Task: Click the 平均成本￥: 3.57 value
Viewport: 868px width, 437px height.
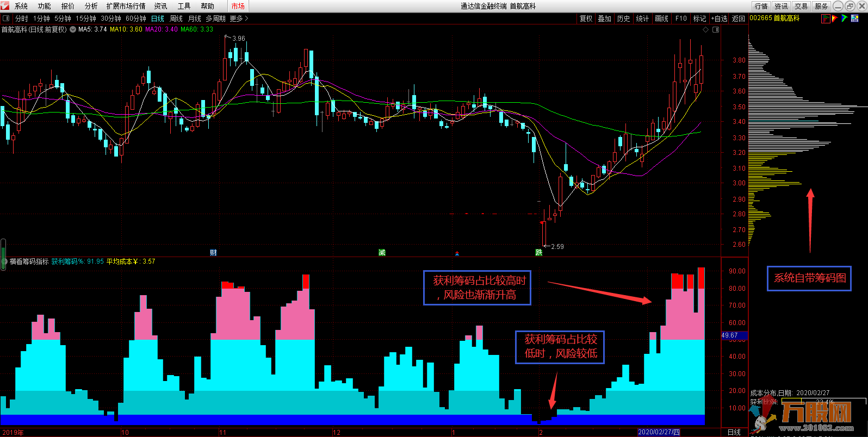Action: (131, 261)
